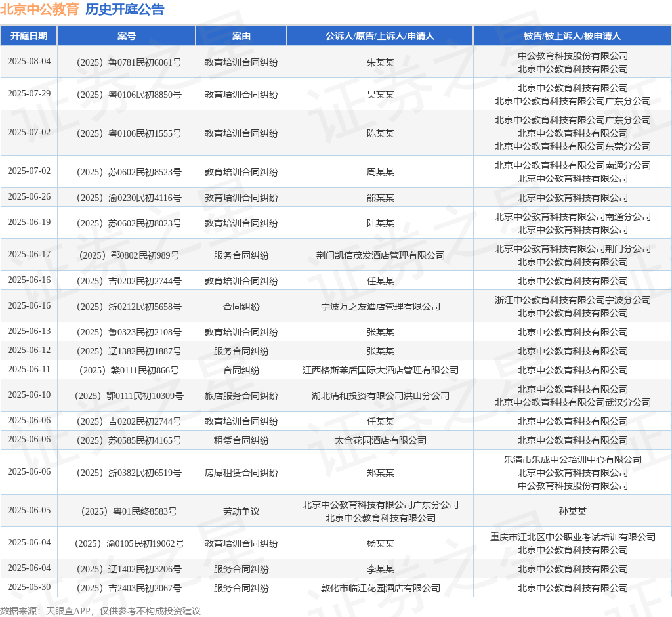
Task: Select plaintiff 熊某某
Action: coord(381,198)
